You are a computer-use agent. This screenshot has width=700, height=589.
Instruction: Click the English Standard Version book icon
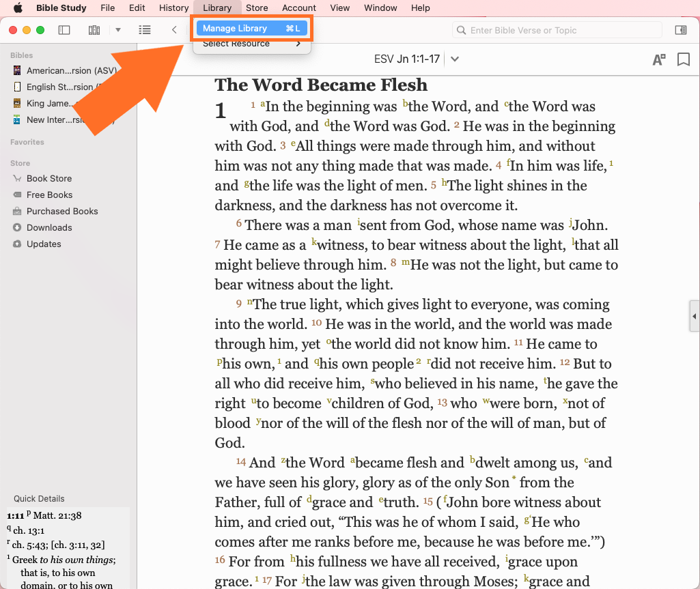coord(17,87)
